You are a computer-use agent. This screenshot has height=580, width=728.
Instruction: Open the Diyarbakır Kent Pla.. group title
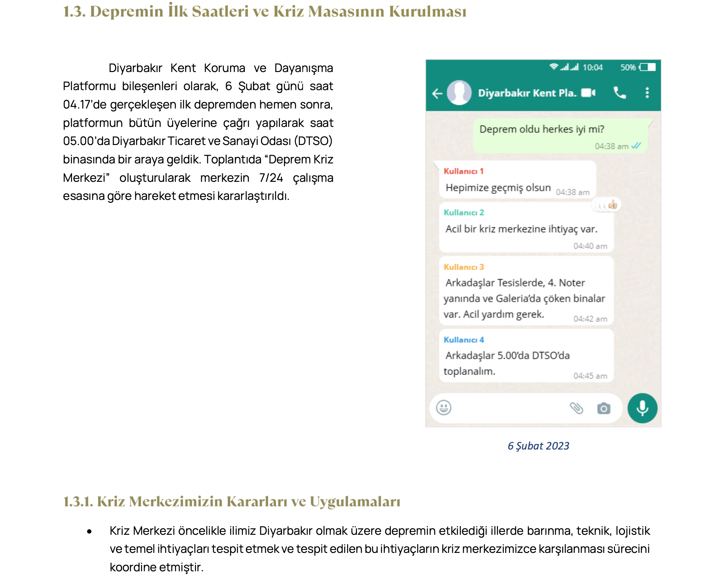[x=528, y=93]
